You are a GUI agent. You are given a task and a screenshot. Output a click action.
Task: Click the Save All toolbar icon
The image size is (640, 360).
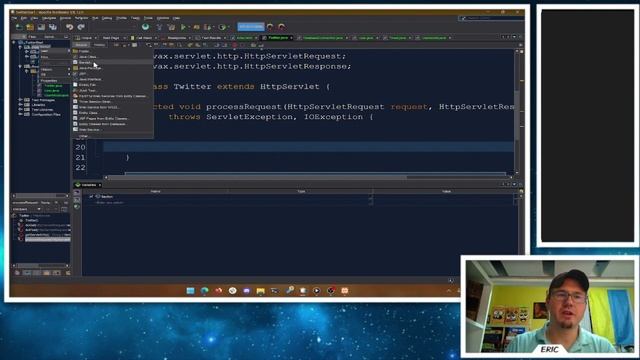tap(53, 27)
